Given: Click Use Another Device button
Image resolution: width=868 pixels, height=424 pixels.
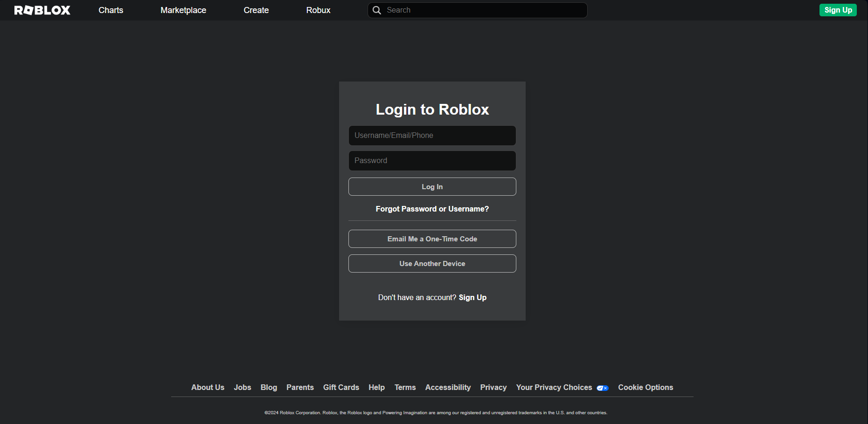Looking at the screenshot, I should 432,264.
